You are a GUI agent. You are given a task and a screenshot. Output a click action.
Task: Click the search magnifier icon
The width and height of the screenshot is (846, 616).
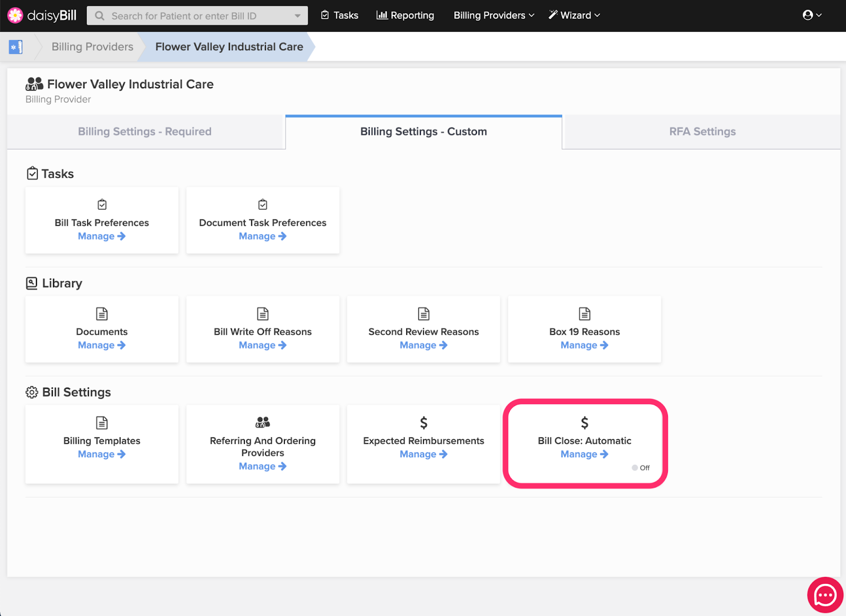(99, 16)
